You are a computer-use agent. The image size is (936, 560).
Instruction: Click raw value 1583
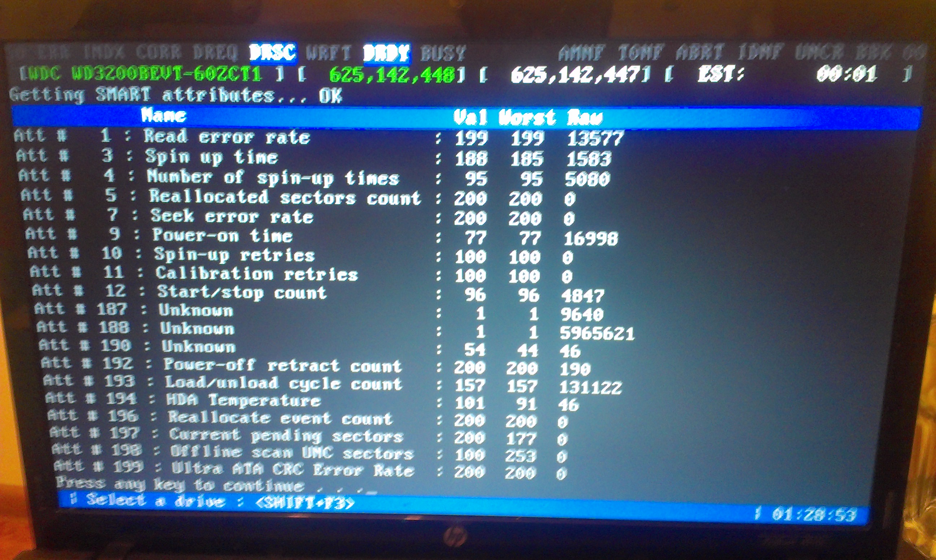tap(589, 158)
